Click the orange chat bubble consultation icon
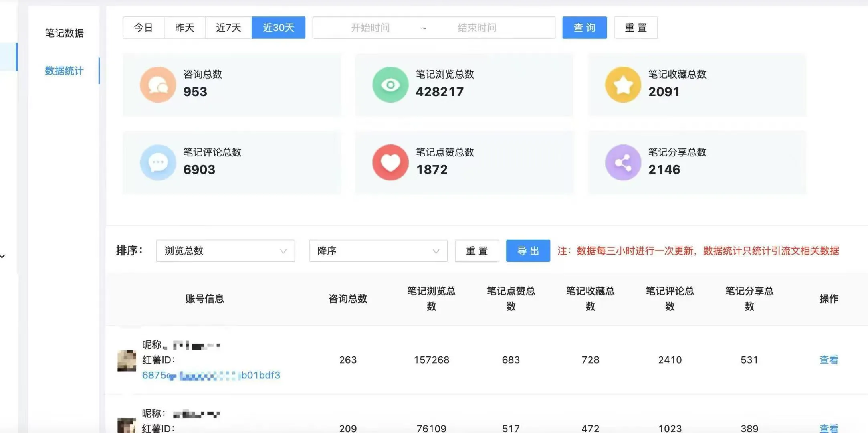 (x=158, y=84)
